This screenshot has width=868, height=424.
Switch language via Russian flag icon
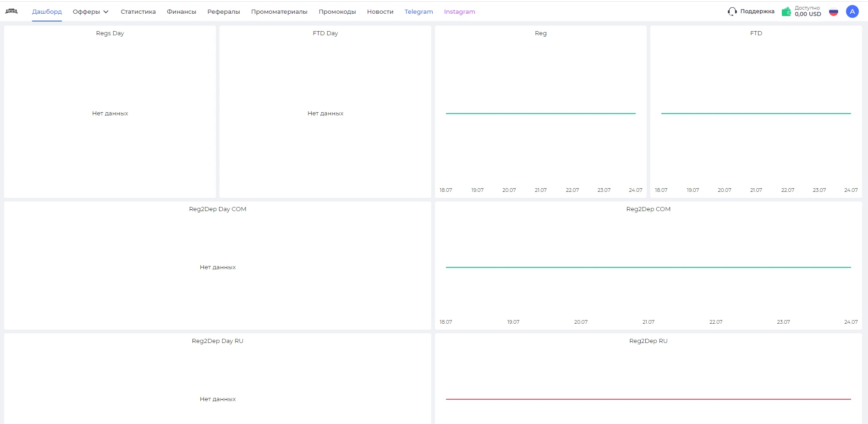(x=834, y=12)
